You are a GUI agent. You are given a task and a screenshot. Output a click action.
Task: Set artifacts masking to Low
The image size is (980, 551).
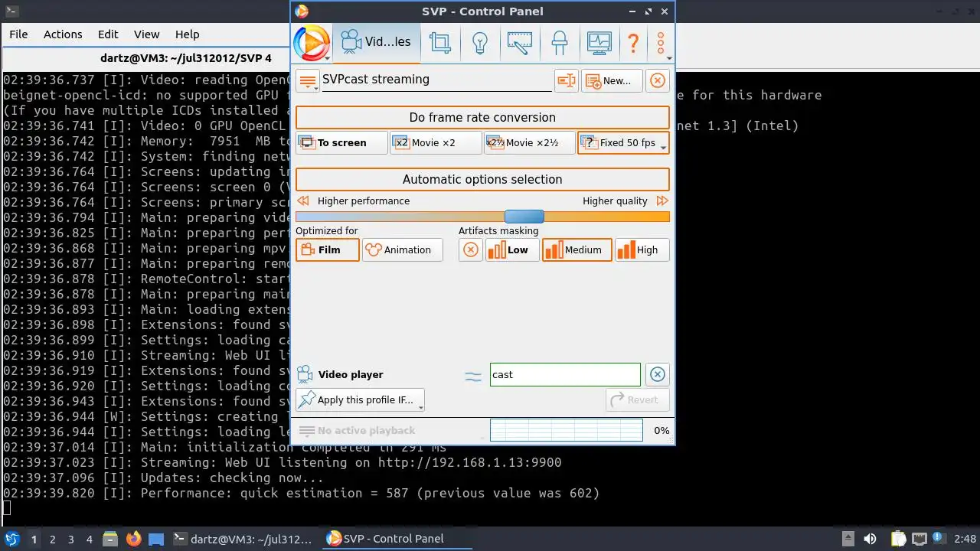point(512,249)
